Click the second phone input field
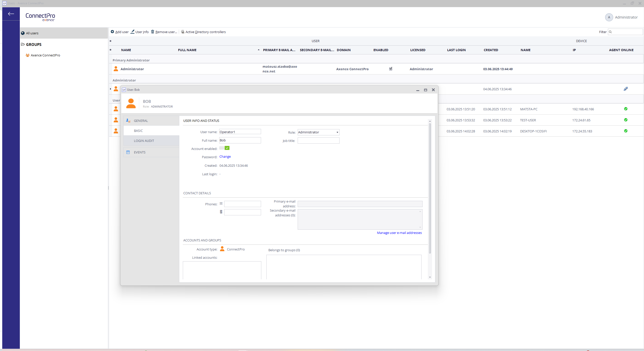Screen dimensions: 644x351 pyautogui.click(x=243, y=212)
